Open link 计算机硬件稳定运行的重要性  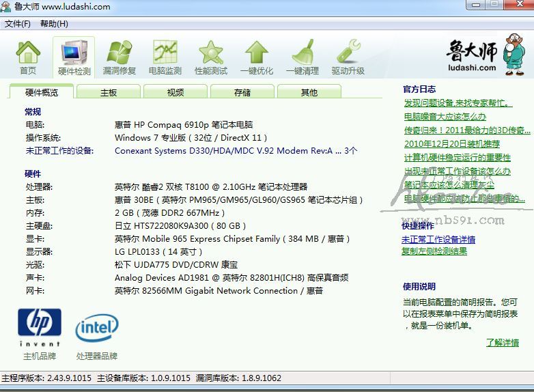[458, 157]
